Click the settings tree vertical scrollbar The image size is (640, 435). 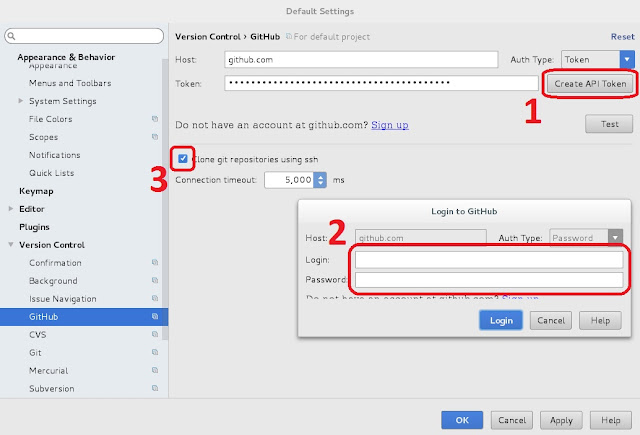tap(165, 200)
